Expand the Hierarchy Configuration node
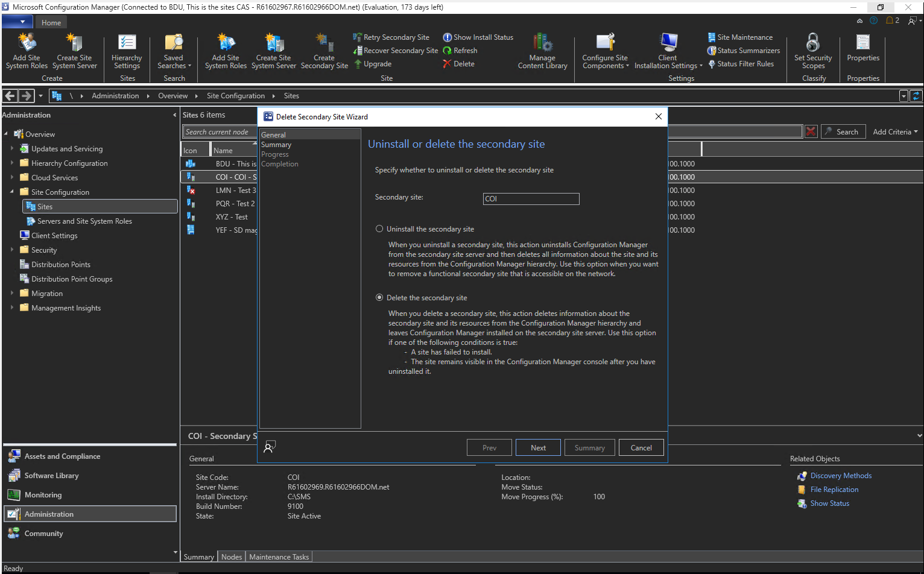 (11, 163)
